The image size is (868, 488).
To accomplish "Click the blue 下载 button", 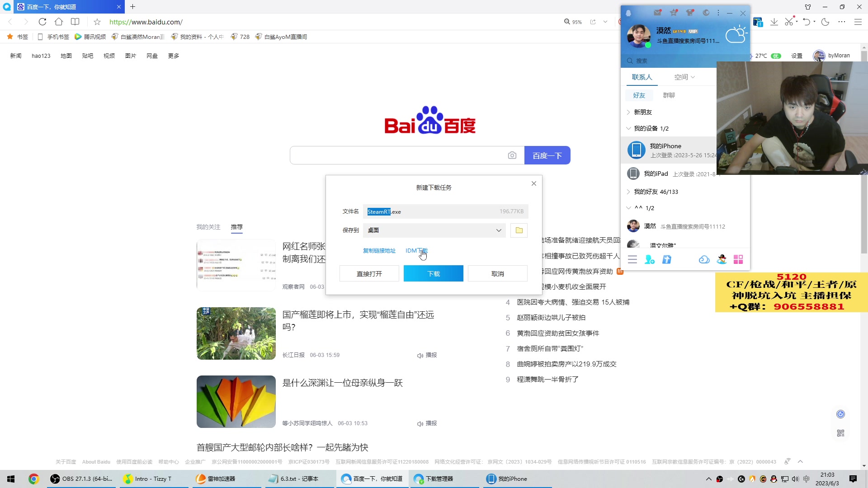I will tap(433, 273).
